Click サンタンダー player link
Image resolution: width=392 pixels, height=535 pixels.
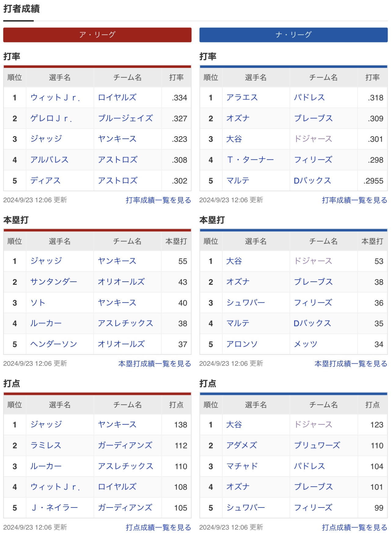click(x=54, y=282)
